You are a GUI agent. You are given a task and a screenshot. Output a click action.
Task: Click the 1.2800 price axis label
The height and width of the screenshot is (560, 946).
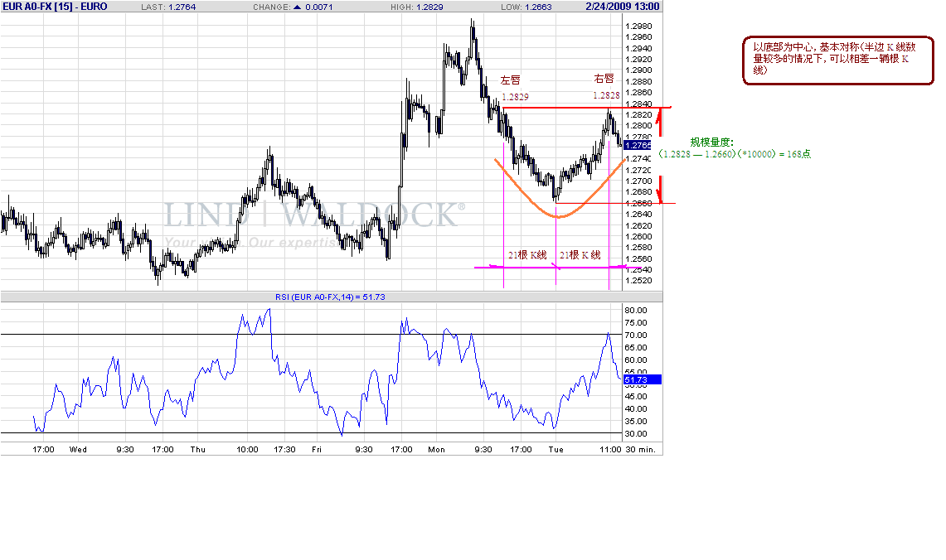638,126
